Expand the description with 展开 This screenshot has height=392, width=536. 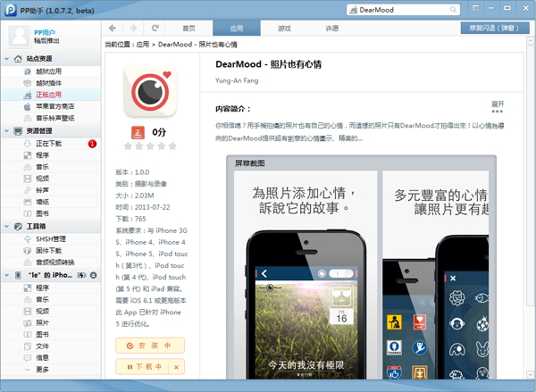click(498, 106)
